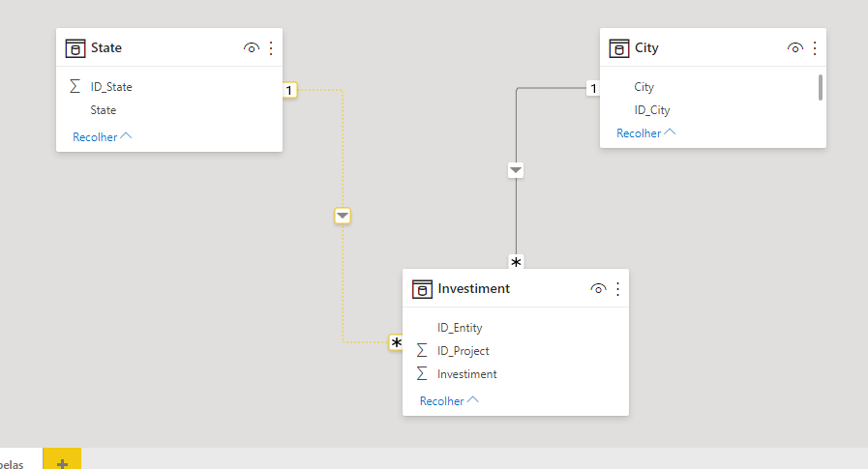Viewport: 868px width, 469px height.
Task: Click the many (*) marker on the left of the Investiment table
Action: [x=396, y=342]
